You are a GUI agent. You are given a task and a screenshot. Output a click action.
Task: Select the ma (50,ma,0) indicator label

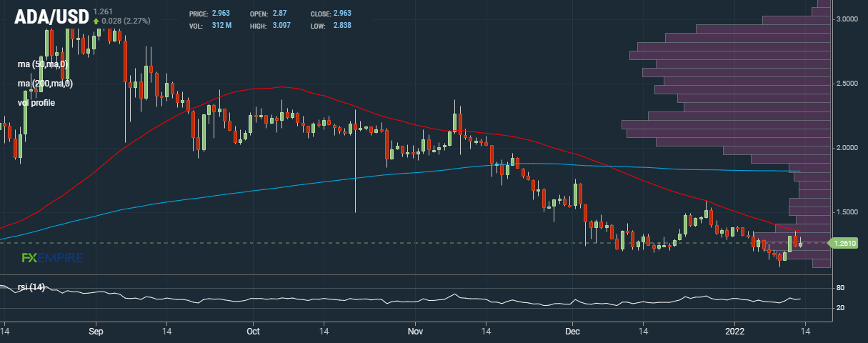tap(43, 64)
